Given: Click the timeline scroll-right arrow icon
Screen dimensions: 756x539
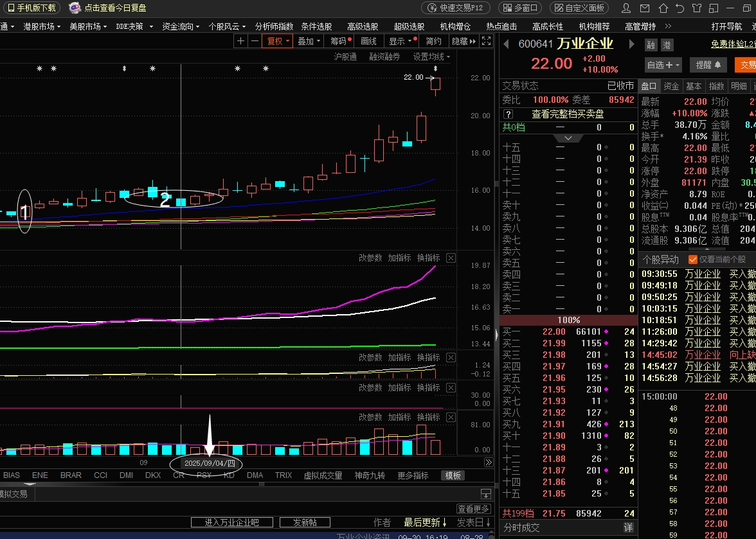Looking at the screenshot, I should pyautogui.click(x=489, y=463).
